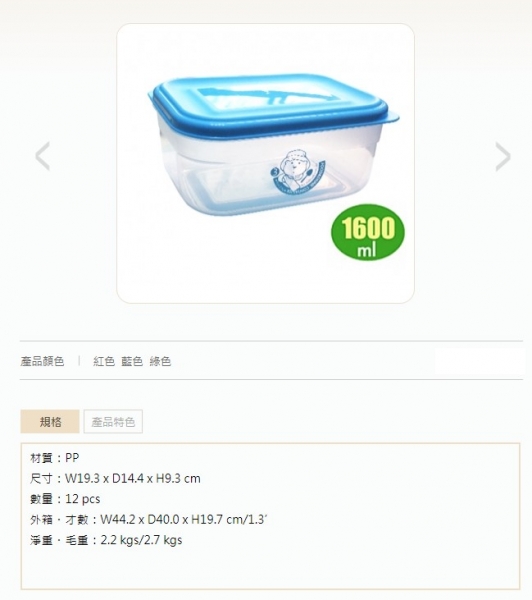
Task: Switch to the 產品特色 tab
Action: (x=113, y=421)
